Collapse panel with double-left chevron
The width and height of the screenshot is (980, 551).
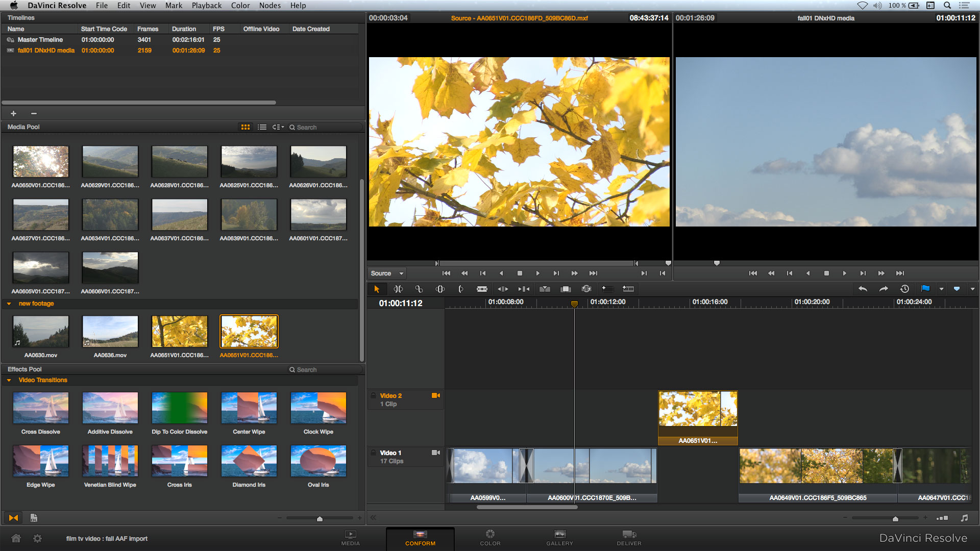click(x=373, y=517)
